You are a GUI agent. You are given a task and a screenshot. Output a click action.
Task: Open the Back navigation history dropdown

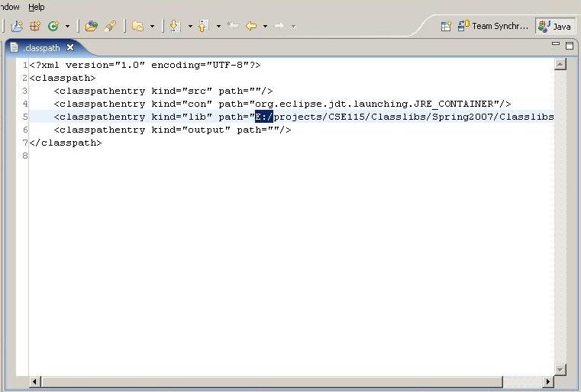tap(265, 26)
